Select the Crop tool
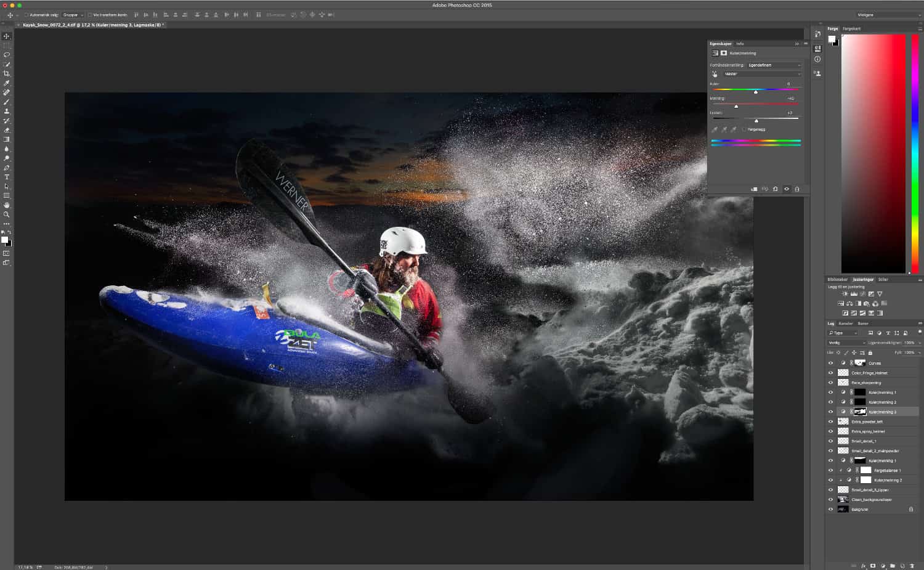This screenshot has height=570, width=924. (x=7, y=74)
